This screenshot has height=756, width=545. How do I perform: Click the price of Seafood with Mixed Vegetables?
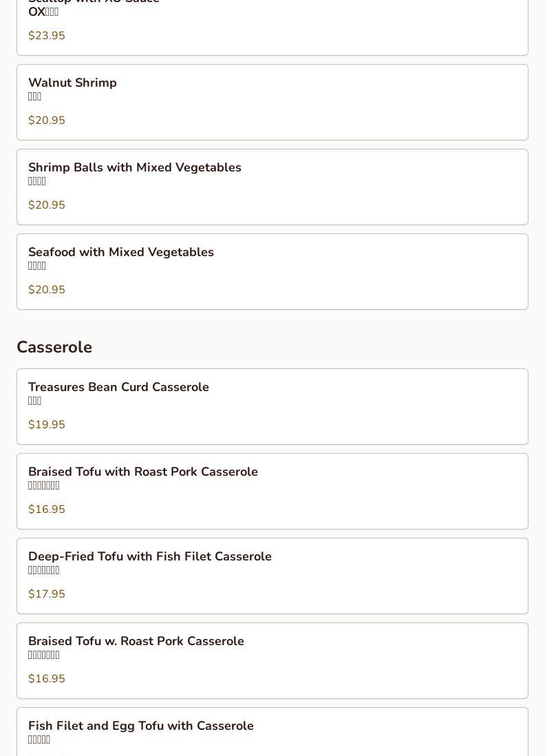47,290
